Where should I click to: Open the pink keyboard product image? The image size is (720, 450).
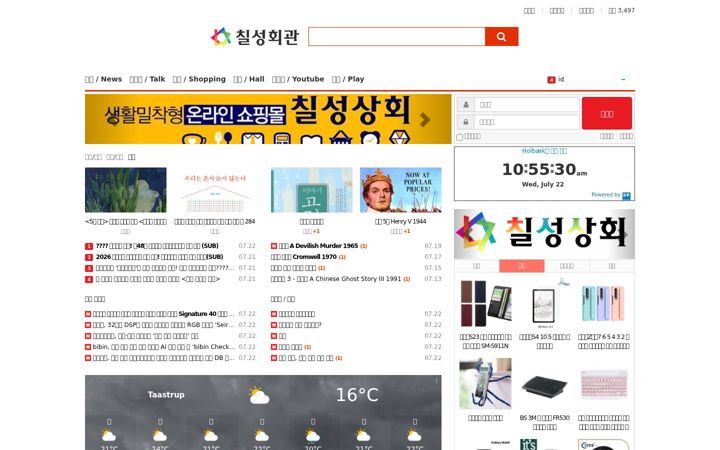(x=604, y=384)
